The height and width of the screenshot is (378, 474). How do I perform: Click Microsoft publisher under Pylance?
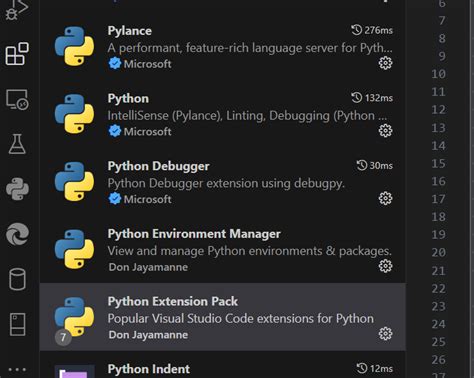click(147, 64)
